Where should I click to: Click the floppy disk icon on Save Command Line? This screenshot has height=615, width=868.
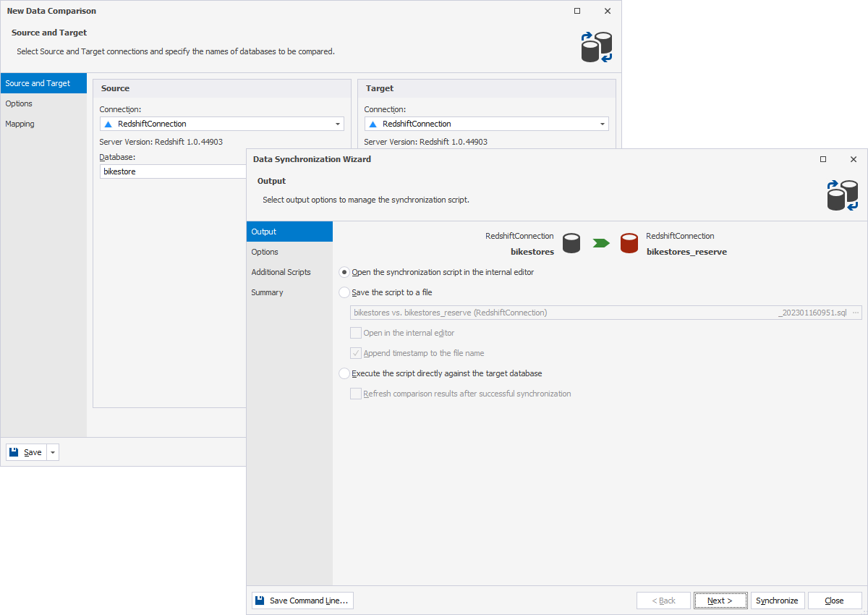pos(260,601)
